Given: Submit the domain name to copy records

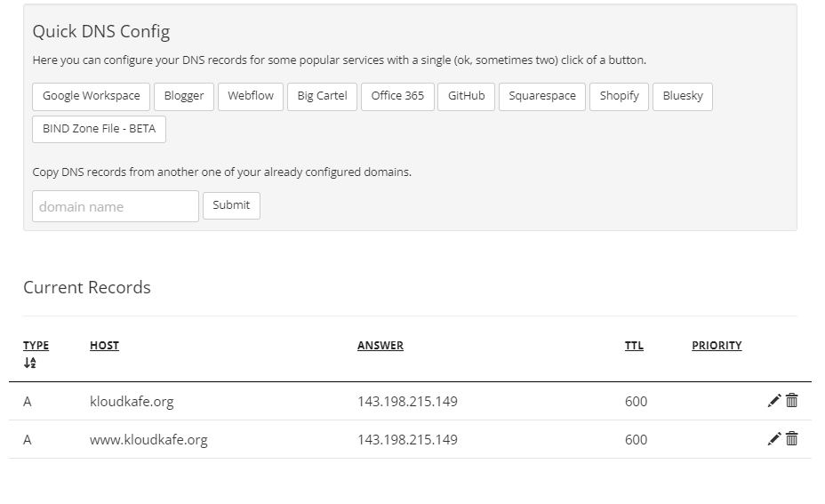Looking at the screenshot, I should click(231, 205).
